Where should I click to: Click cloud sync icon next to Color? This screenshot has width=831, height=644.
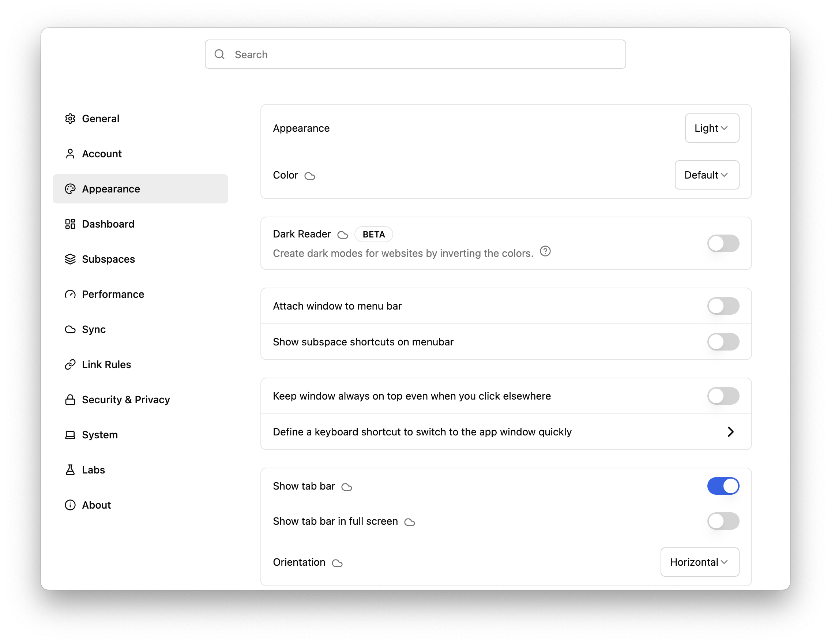pyautogui.click(x=310, y=176)
